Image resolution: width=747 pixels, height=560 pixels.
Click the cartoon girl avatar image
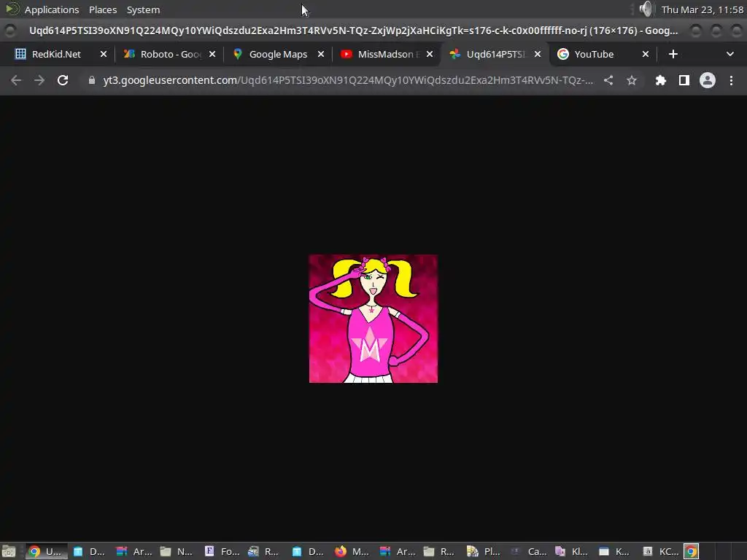point(373,319)
